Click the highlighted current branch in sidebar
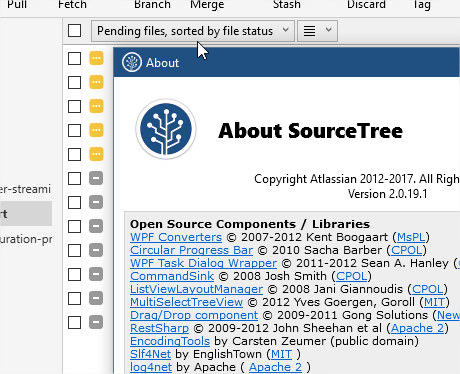460x374 pixels. point(26,213)
